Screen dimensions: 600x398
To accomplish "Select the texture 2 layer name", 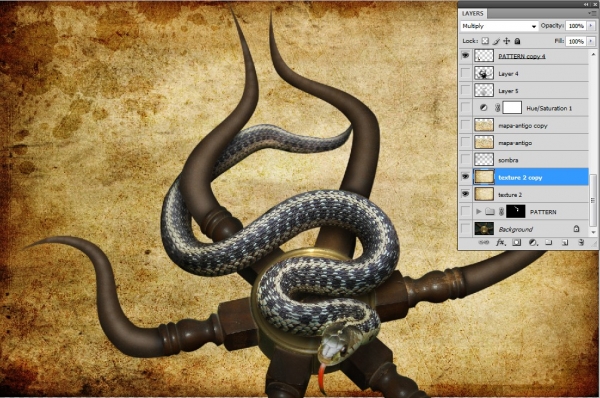I will 510,195.
